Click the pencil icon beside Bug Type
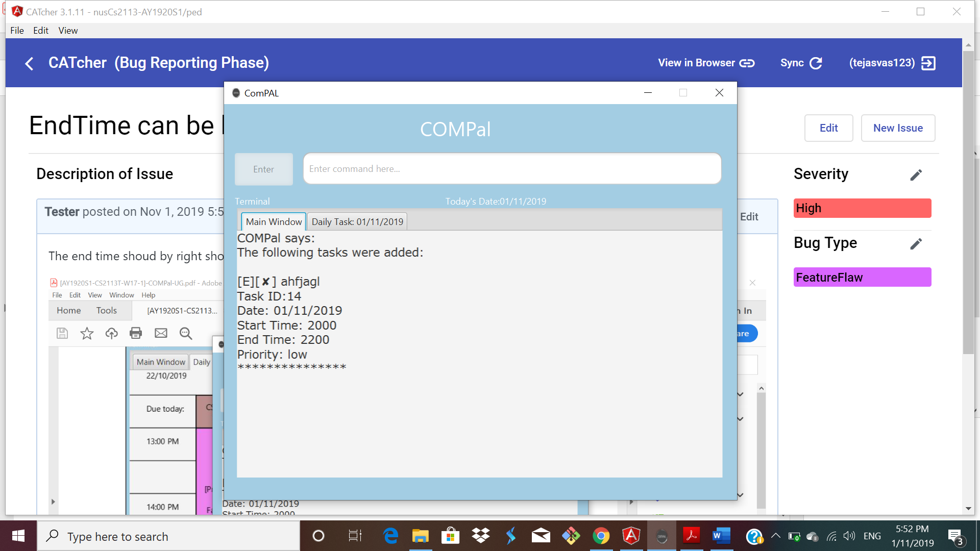980x551 pixels. pyautogui.click(x=916, y=244)
